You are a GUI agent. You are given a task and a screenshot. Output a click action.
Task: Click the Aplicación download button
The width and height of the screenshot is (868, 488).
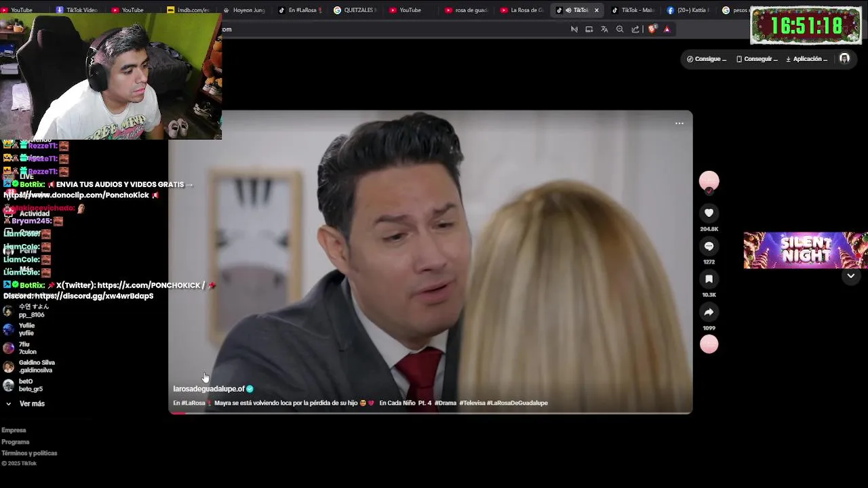point(806,59)
